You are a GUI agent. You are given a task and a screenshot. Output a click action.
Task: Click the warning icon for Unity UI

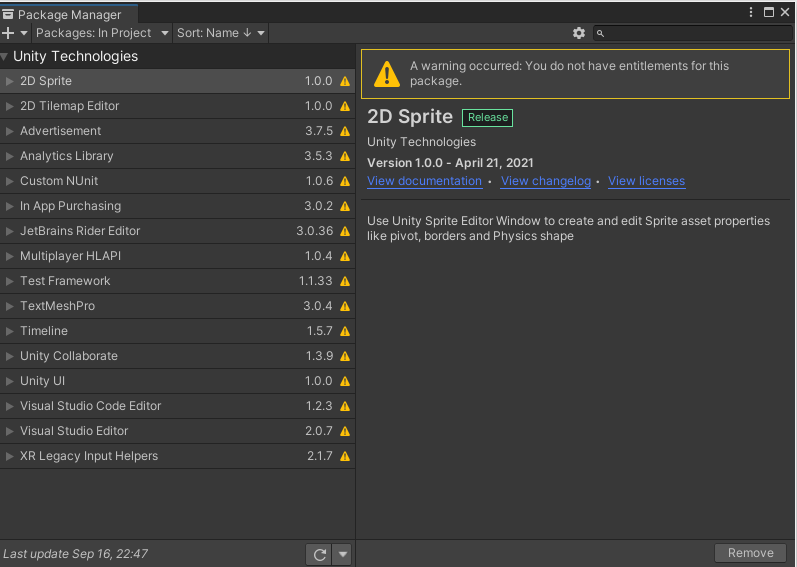coord(345,381)
